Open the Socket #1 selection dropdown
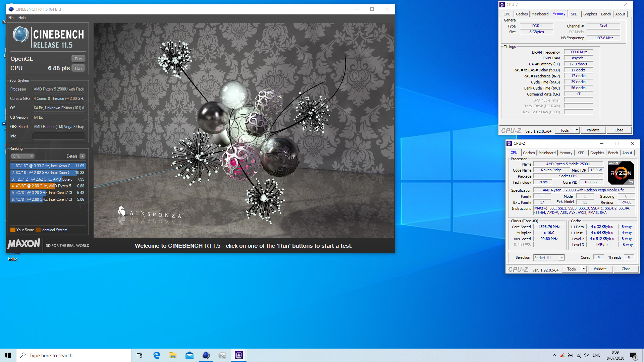Screen dimensions: 644x362 549,257
